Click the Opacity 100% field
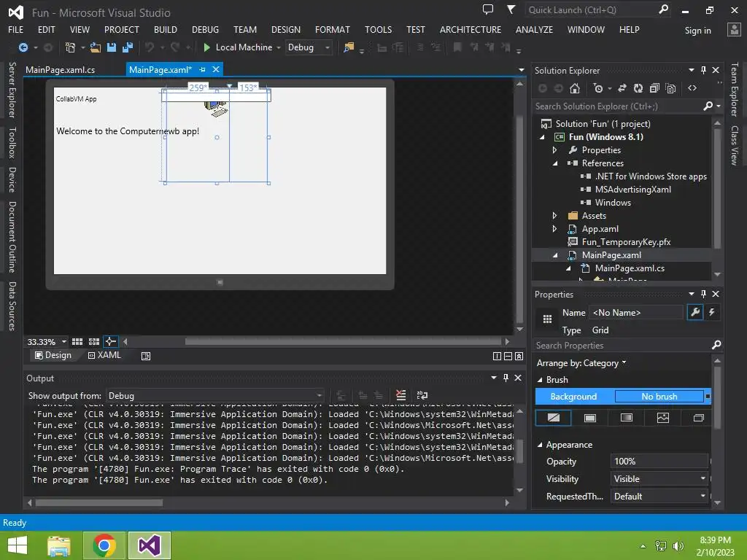Image resolution: width=747 pixels, height=560 pixels. 659,461
